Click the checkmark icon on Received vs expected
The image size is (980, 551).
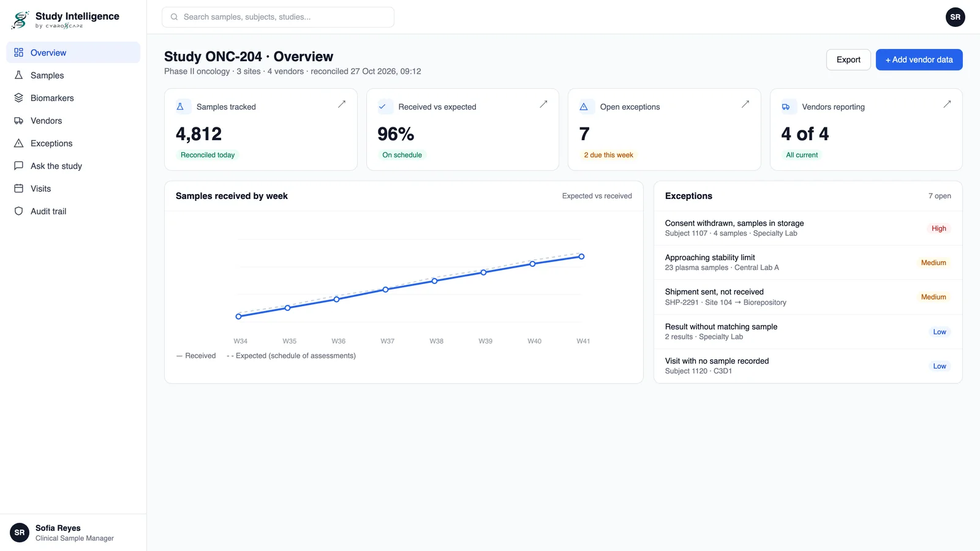382,107
